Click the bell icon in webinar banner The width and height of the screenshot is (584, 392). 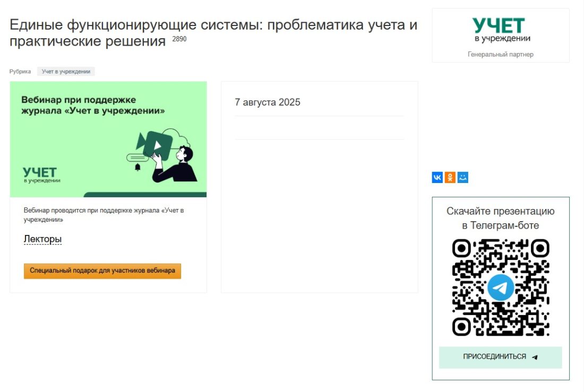138,167
